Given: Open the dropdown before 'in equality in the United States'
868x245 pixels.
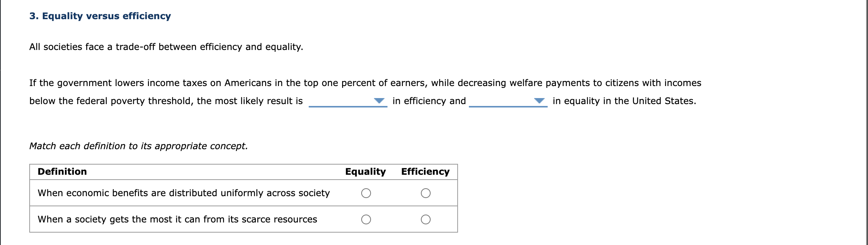Looking at the screenshot, I should (508, 101).
